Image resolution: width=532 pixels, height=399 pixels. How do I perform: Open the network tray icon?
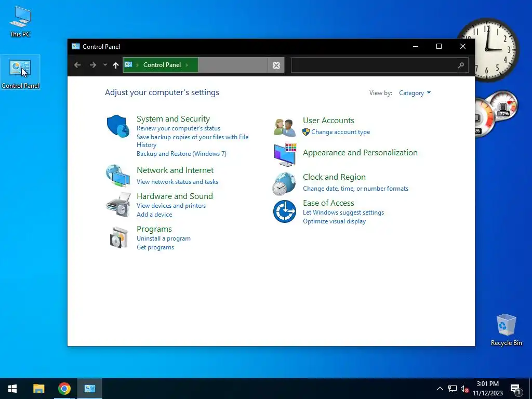pyautogui.click(x=453, y=389)
